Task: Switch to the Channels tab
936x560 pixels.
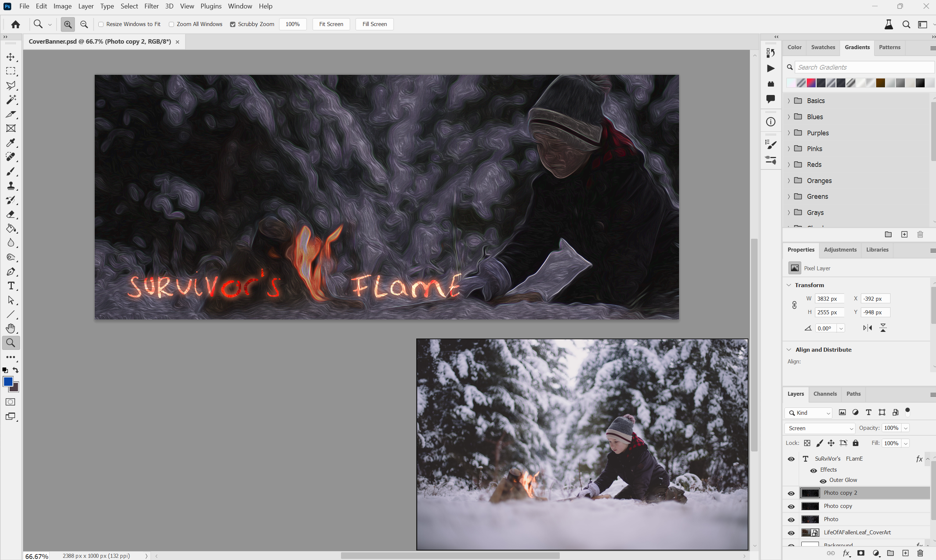Action: pos(825,394)
